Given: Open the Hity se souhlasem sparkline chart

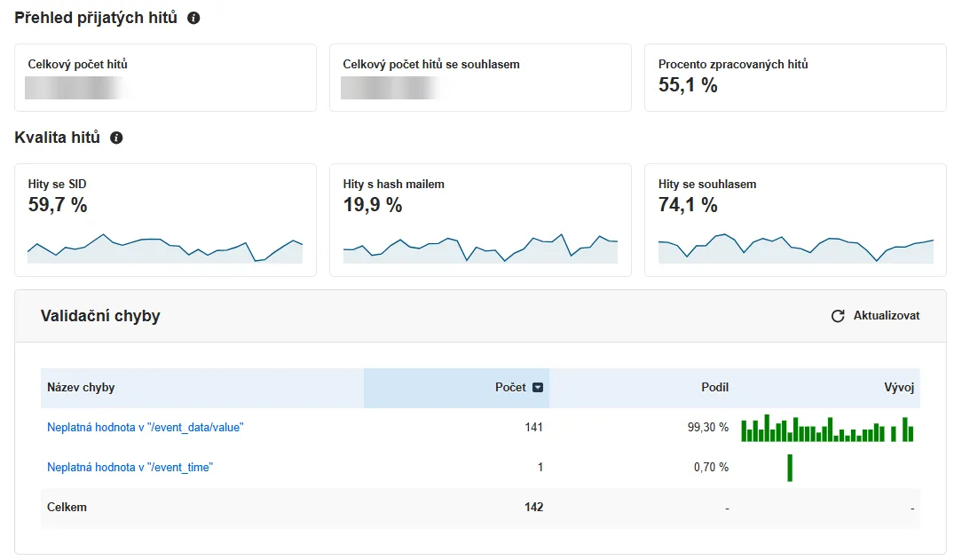Looking at the screenshot, I should click(x=796, y=248).
